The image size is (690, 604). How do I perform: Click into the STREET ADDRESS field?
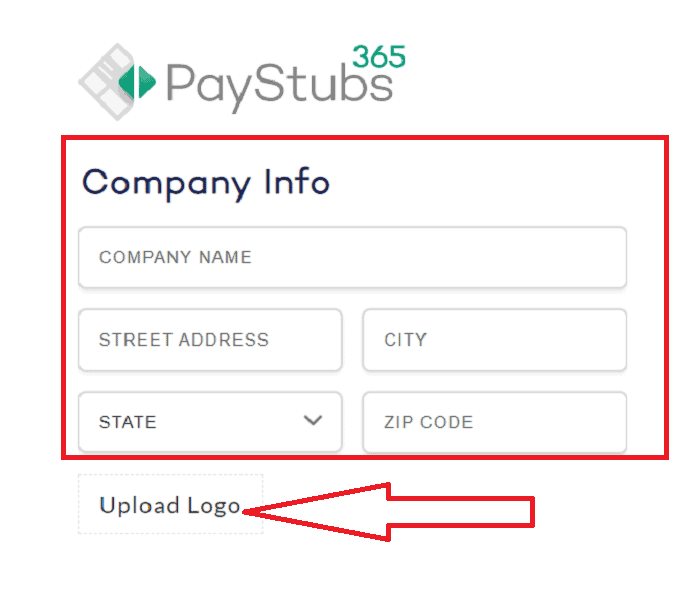click(x=210, y=340)
